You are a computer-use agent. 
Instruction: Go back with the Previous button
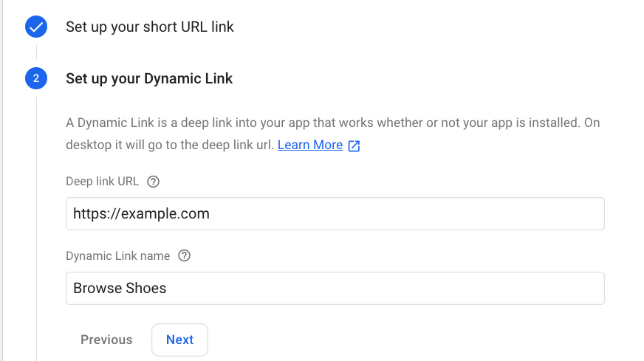tap(106, 340)
